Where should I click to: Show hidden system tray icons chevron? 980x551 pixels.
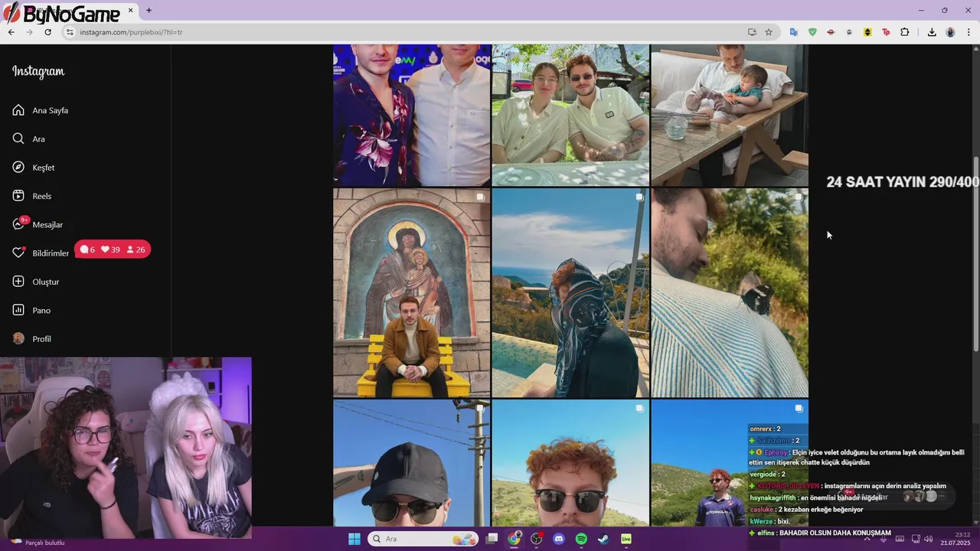click(867, 539)
